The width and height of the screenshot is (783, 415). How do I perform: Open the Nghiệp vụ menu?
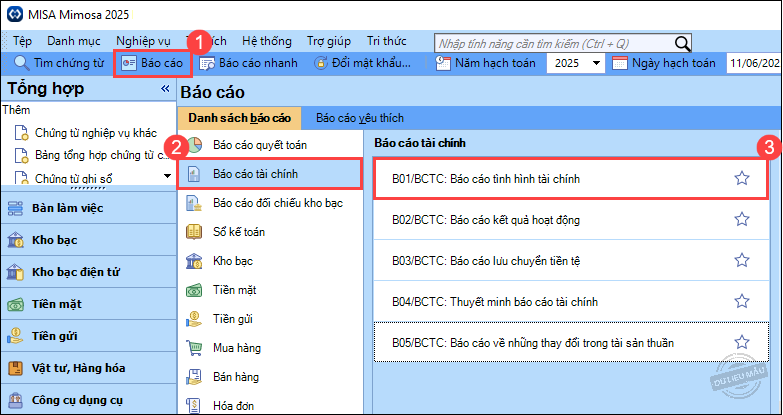coord(143,41)
